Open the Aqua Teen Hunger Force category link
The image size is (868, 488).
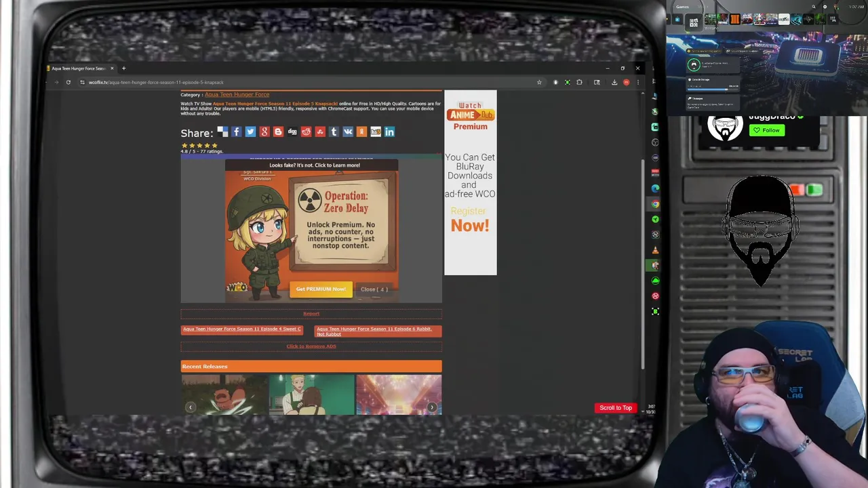point(237,95)
